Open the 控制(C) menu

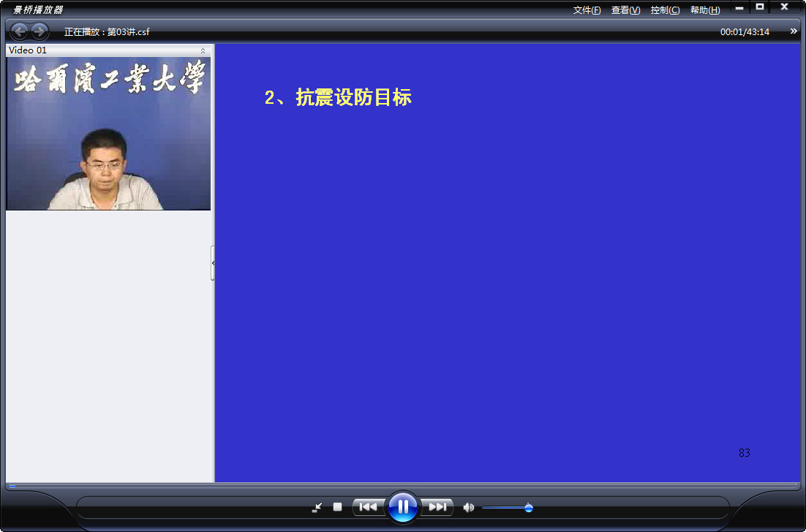point(665,10)
